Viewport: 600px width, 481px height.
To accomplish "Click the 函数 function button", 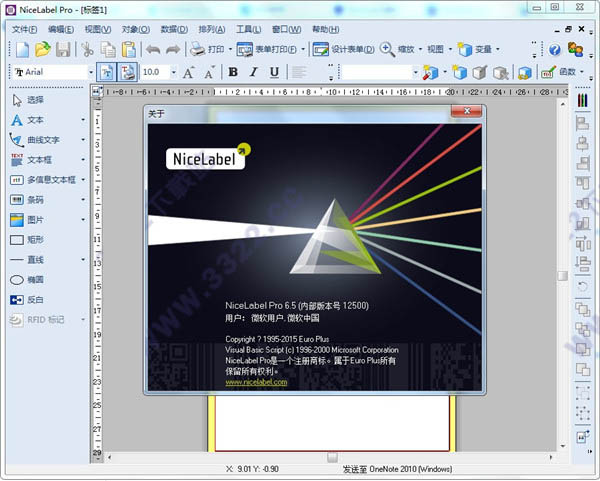I will point(559,72).
